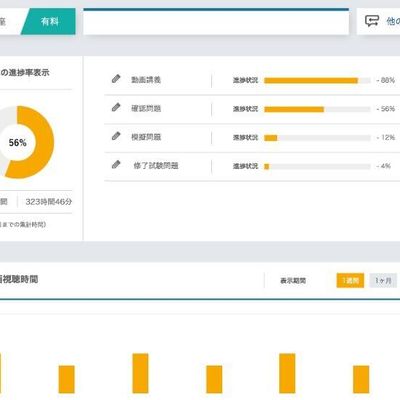Image resolution: width=400 pixels, height=400 pixels.
Task: Click the pencil icon beside 修了試験問題
Action: pos(116,165)
